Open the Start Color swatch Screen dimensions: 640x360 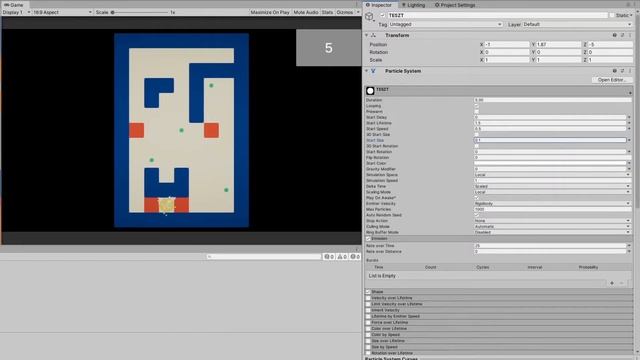[x=550, y=163]
